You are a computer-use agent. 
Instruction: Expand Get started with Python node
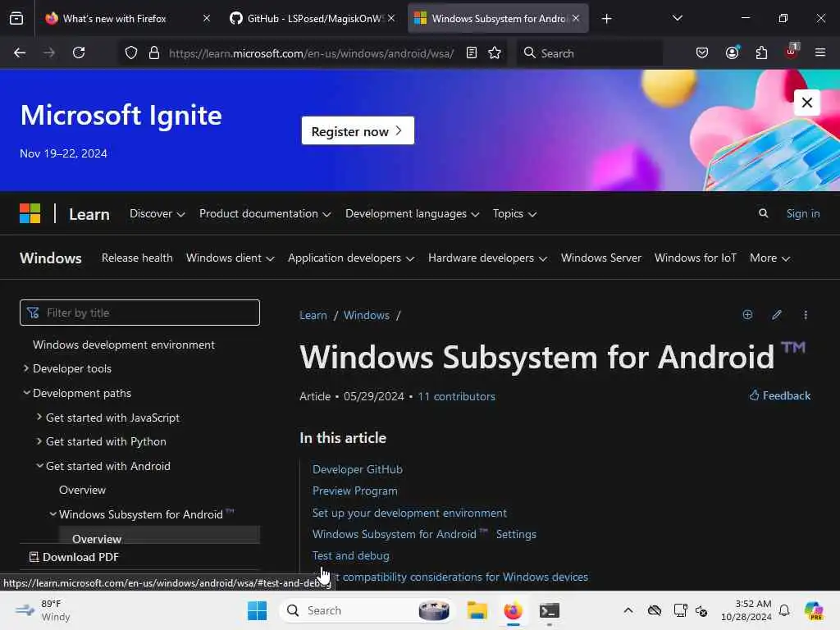point(39,441)
